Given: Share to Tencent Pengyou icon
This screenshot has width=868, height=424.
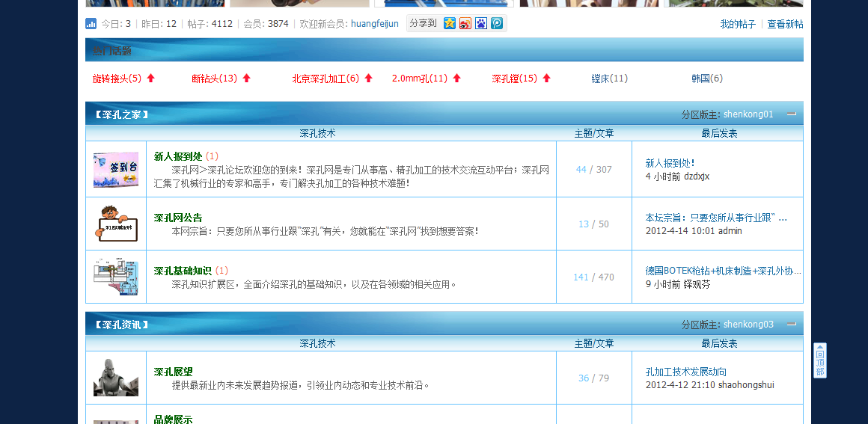Looking at the screenshot, I should tap(497, 23).
